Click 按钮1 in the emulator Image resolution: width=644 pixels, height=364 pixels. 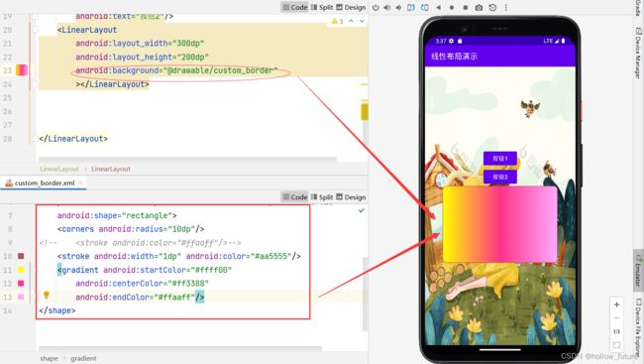tap(499, 159)
